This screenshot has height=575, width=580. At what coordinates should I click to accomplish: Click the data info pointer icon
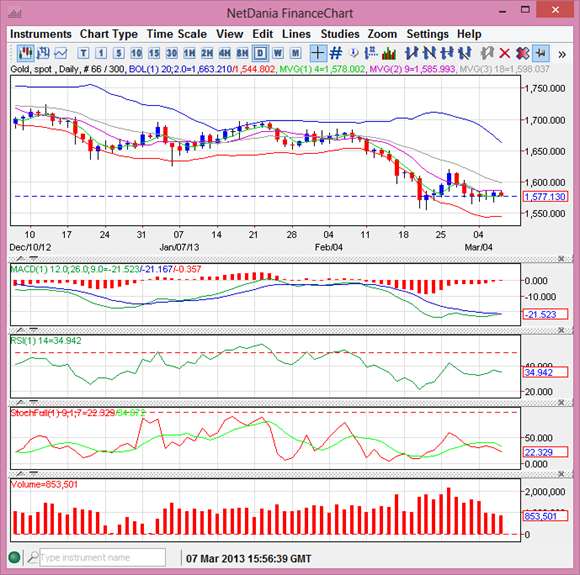(x=354, y=53)
